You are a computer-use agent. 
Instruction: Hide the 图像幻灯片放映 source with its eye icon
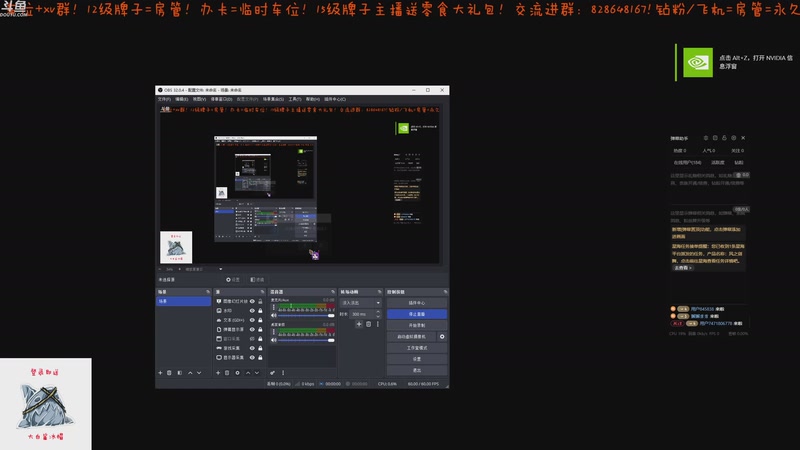click(252, 301)
